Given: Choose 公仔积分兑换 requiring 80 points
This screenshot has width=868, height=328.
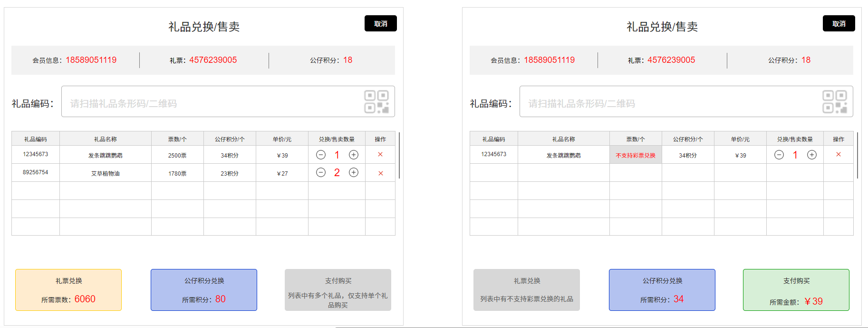Looking at the screenshot, I should coord(204,290).
